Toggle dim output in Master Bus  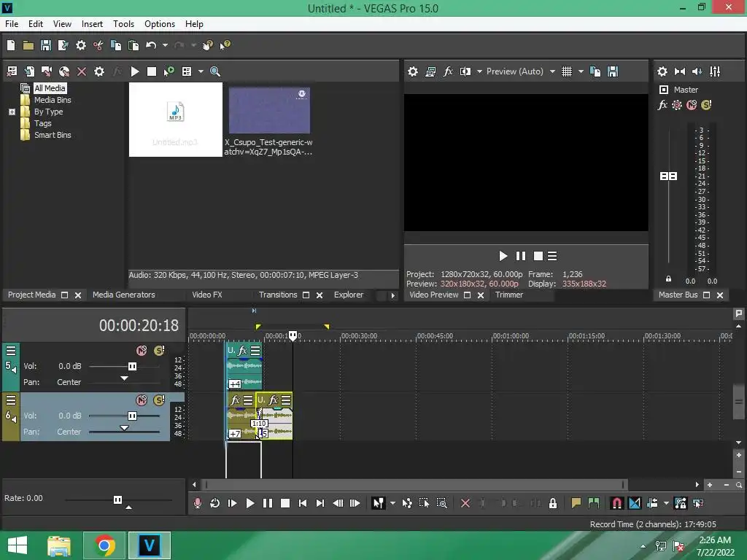[697, 71]
